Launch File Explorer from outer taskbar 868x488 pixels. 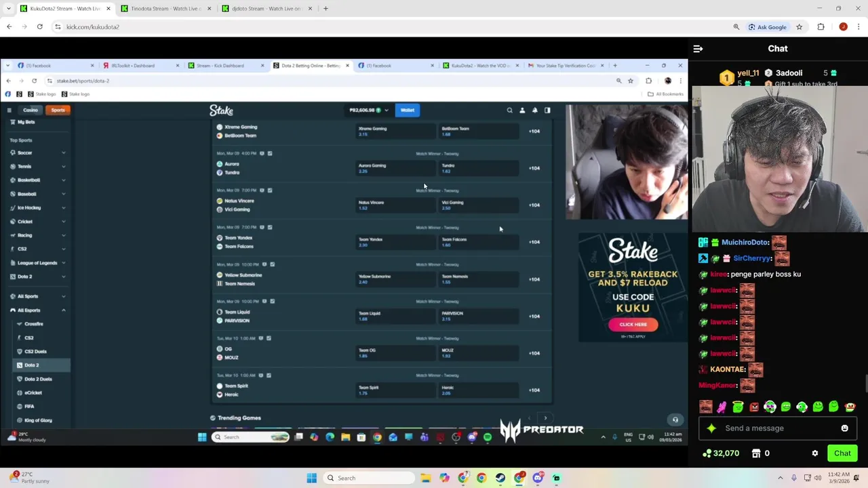[x=426, y=479]
